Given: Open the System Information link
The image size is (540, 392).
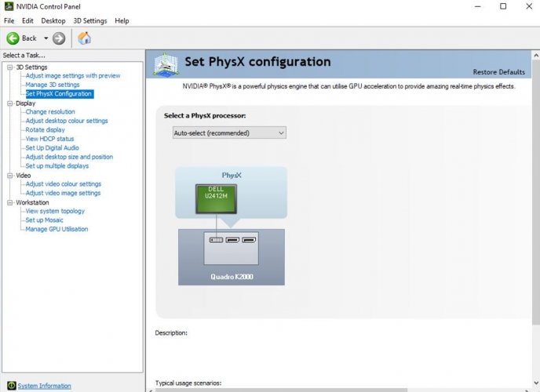Looking at the screenshot, I should (x=45, y=386).
